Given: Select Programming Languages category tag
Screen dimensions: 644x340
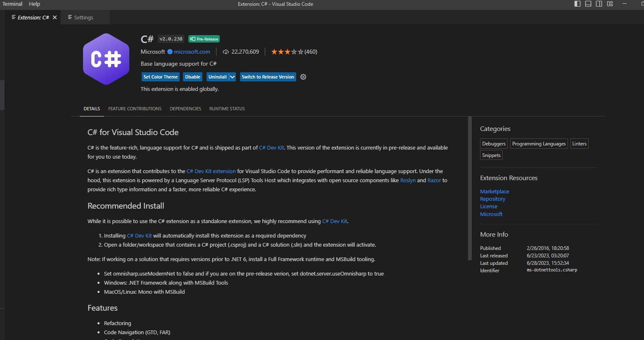Looking at the screenshot, I should point(539,144).
